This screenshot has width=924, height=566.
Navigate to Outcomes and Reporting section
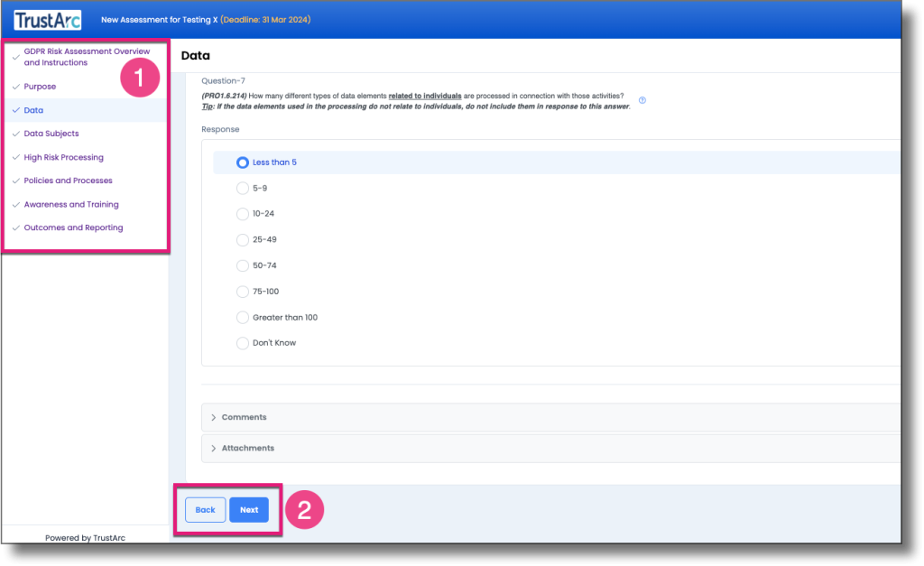(x=74, y=227)
